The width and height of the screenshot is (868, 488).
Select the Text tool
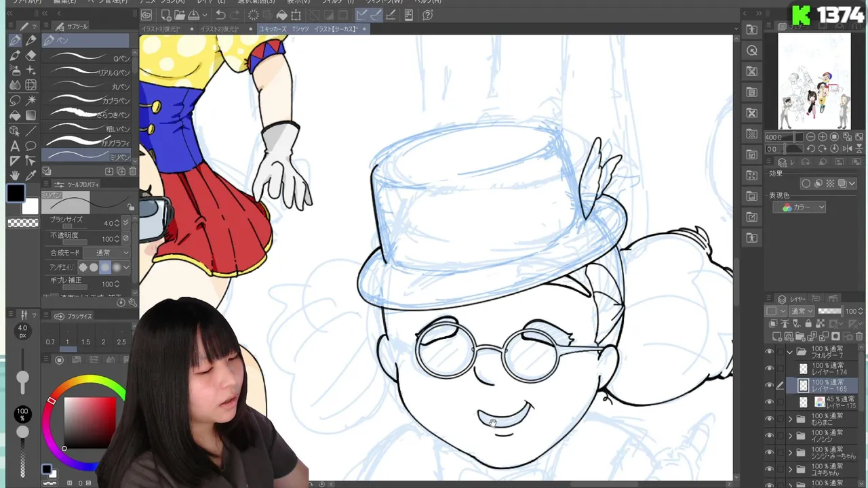point(15,146)
